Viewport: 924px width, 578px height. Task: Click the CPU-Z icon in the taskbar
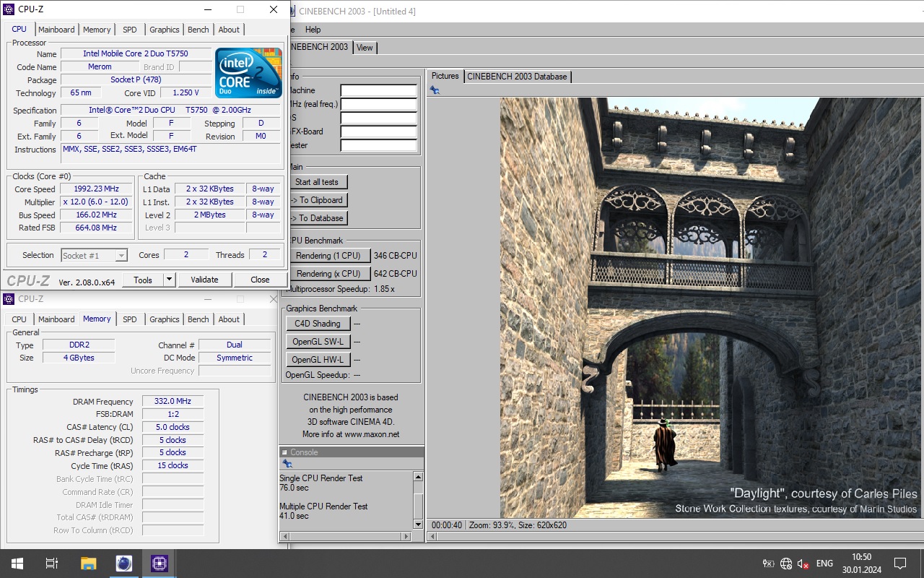click(x=159, y=564)
